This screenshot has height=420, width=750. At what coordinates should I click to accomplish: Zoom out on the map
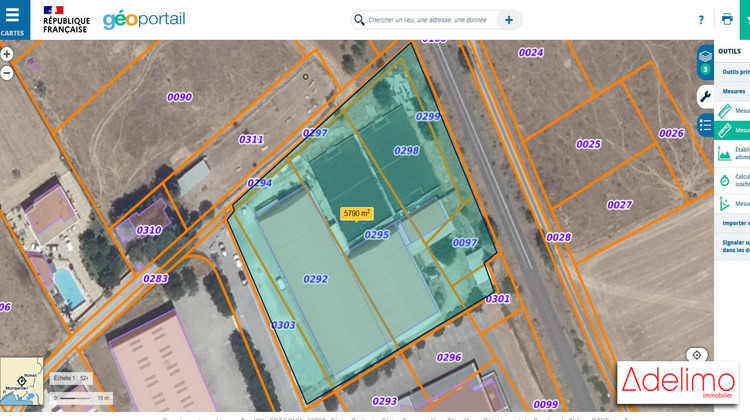[7, 72]
